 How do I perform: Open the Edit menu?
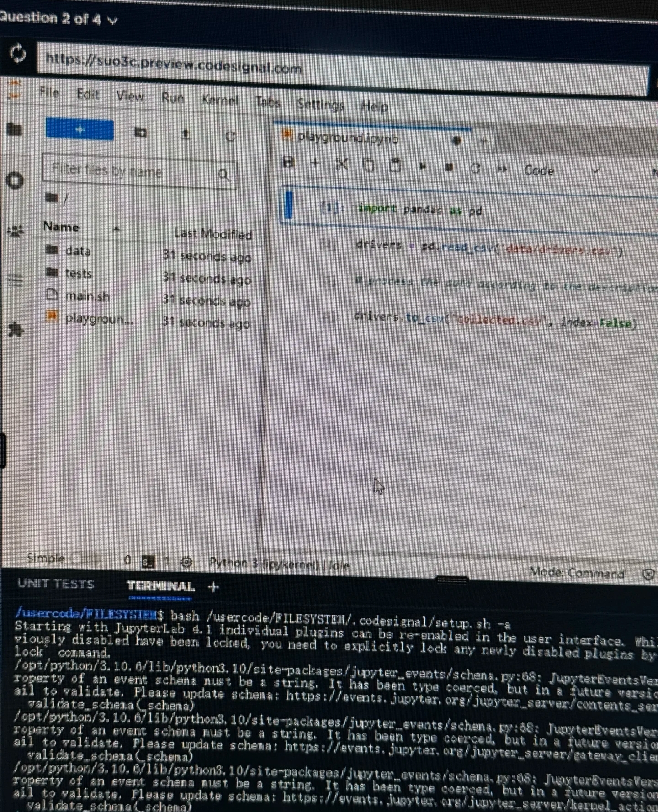click(x=88, y=94)
